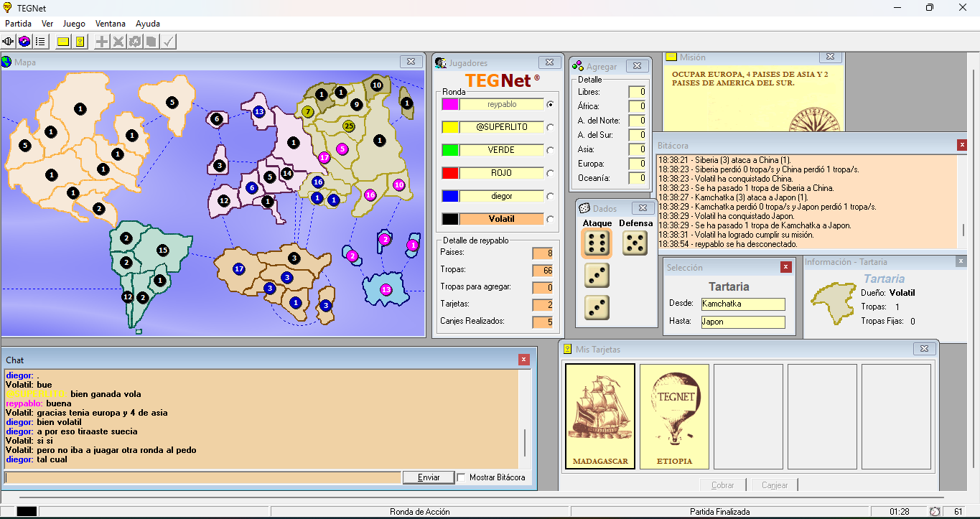980x519 pixels.
Task: Enable the Mostrar Bitácora checkbox
Action: pos(462,477)
